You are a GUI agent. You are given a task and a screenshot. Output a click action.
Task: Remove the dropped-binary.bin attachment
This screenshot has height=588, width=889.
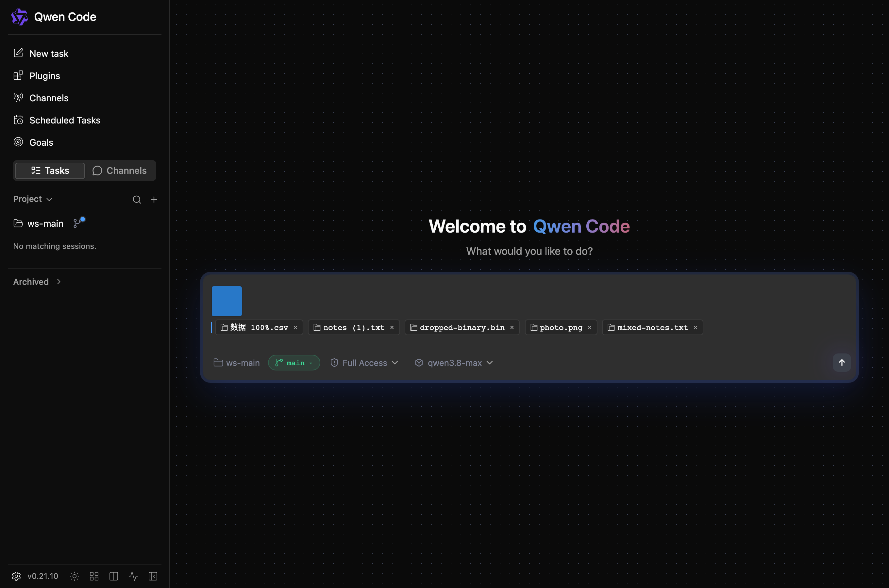[512, 327]
